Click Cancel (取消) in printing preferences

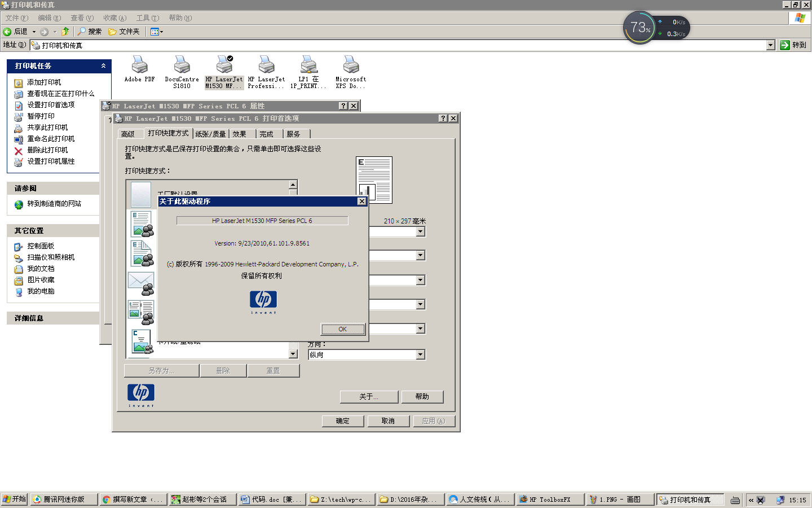[x=388, y=421]
